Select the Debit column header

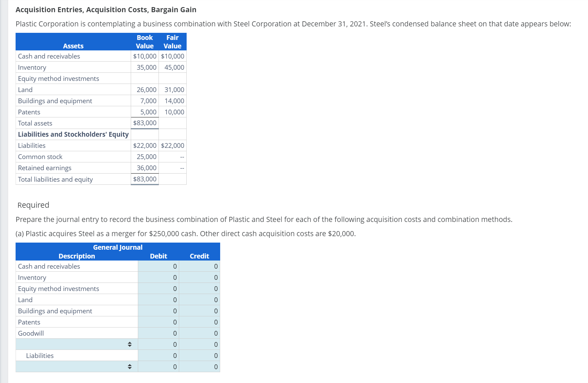pyautogui.click(x=159, y=256)
